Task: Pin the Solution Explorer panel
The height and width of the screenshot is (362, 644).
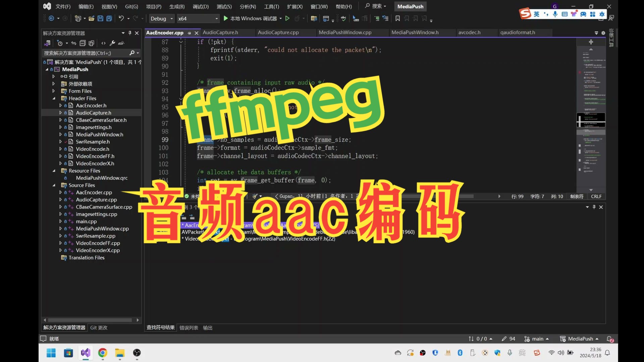Action: [x=130, y=33]
